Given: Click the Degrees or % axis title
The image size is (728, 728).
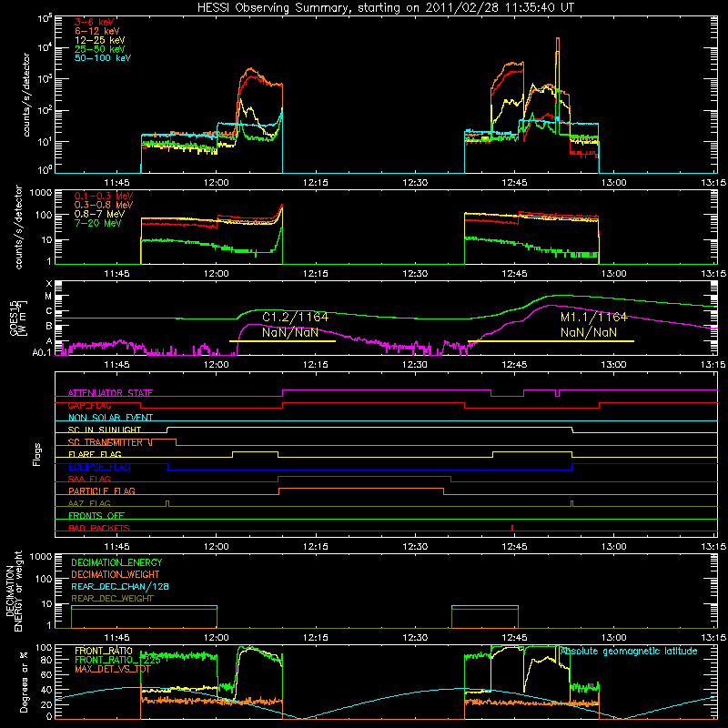Looking at the screenshot, I should [x=24, y=682].
